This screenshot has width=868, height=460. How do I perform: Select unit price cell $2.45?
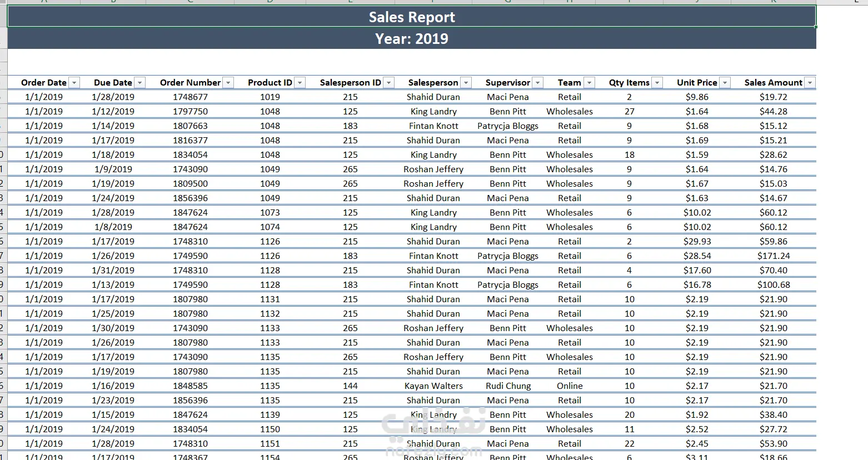pos(697,443)
